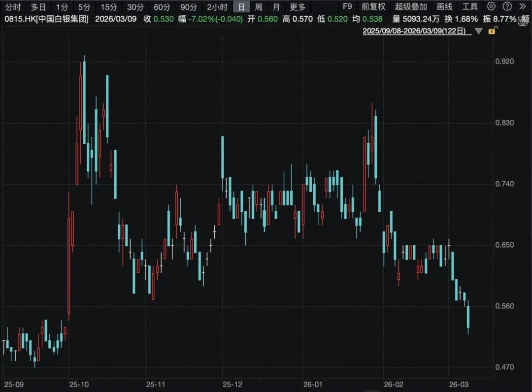Click the stock name 0815.HK[中国白银集团]
This screenshot has height=392, width=532.
(46, 19)
